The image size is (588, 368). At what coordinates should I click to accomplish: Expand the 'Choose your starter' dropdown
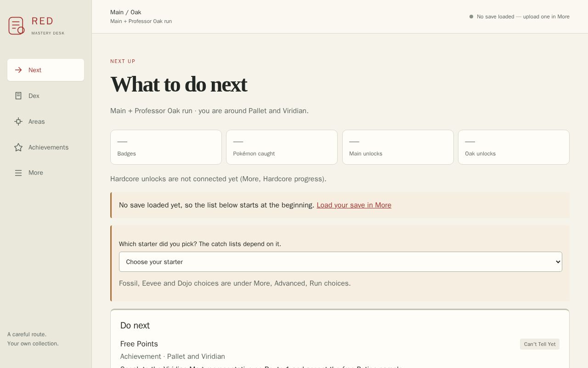click(340, 262)
